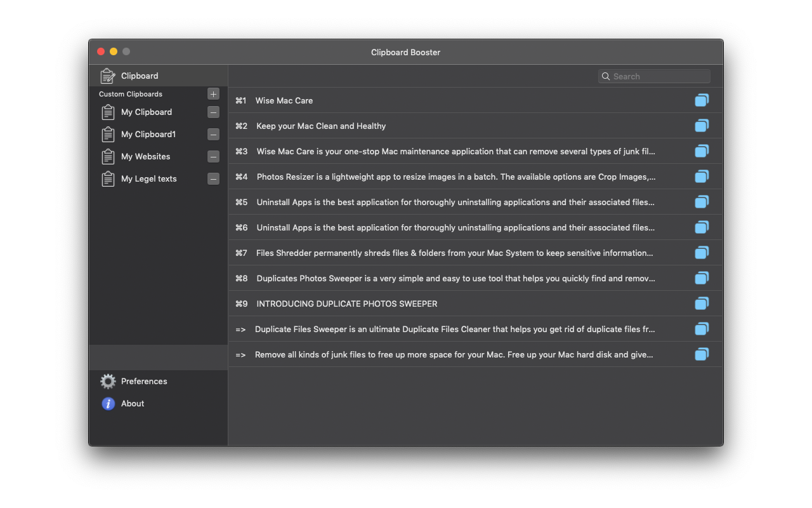
Task: Remove My Clipboard with its minus button
Action: (x=213, y=112)
